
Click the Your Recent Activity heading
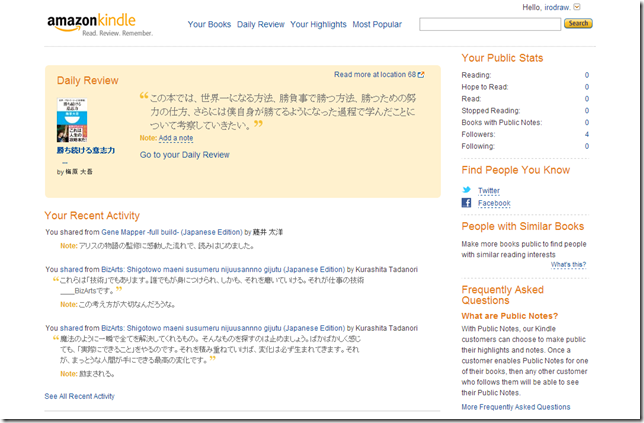click(x=92, y=216)
